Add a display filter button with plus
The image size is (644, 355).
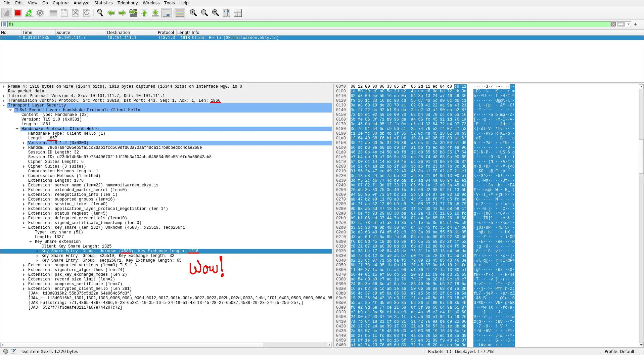[635, 24]
